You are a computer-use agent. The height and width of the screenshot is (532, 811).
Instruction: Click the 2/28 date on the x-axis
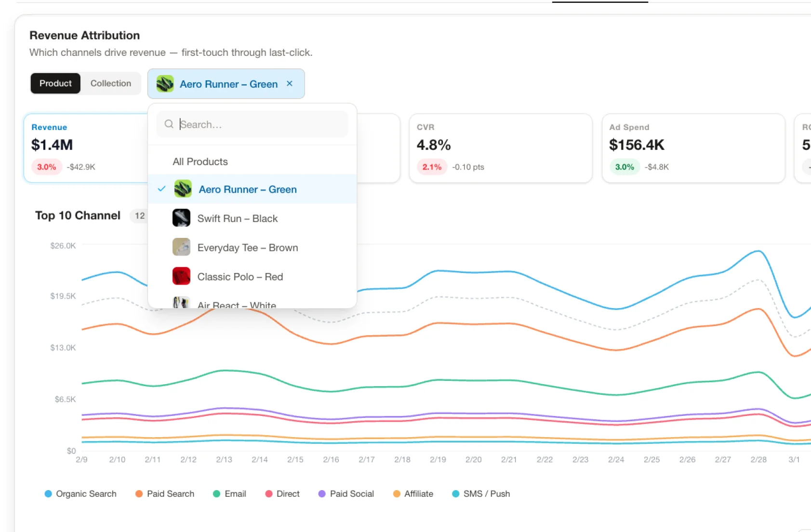pyautogui.click(x=758, y=459)
